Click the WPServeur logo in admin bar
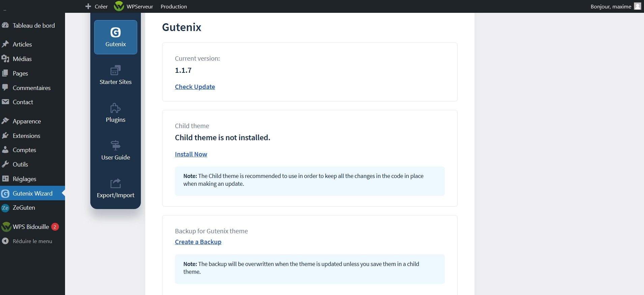The height and width of the screenshot is (295, 644). click(119, 6)
